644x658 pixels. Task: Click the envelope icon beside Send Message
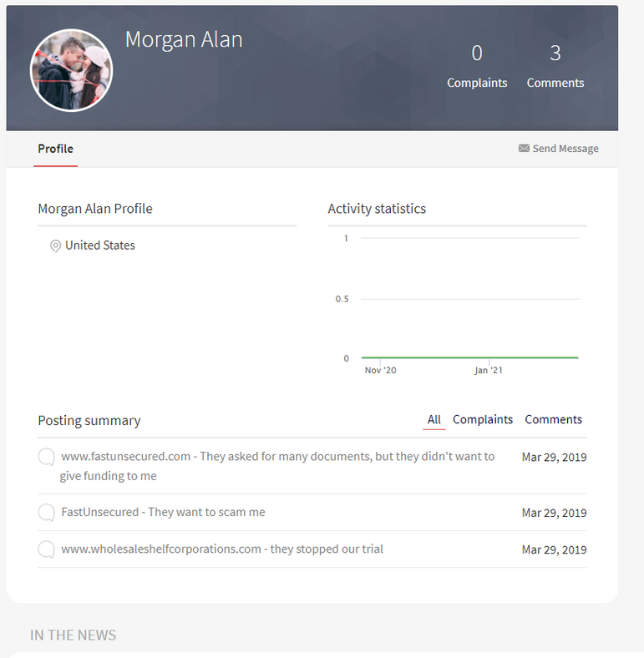[524, 148]
